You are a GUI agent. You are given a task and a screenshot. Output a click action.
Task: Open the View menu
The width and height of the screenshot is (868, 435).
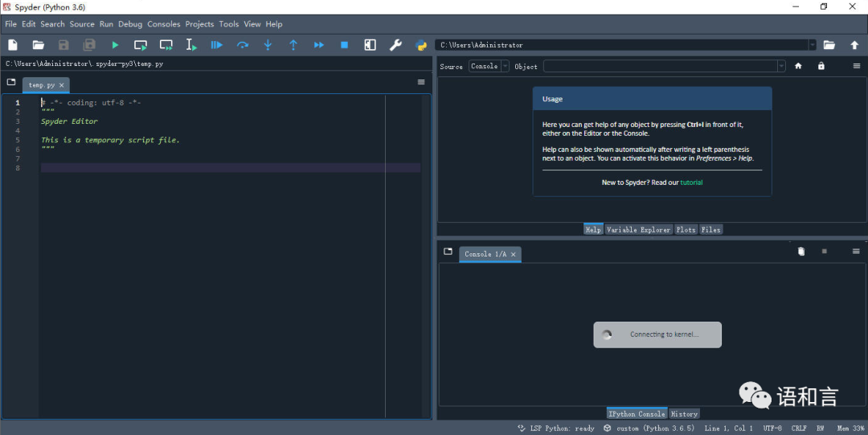click(x=252, y=24)
